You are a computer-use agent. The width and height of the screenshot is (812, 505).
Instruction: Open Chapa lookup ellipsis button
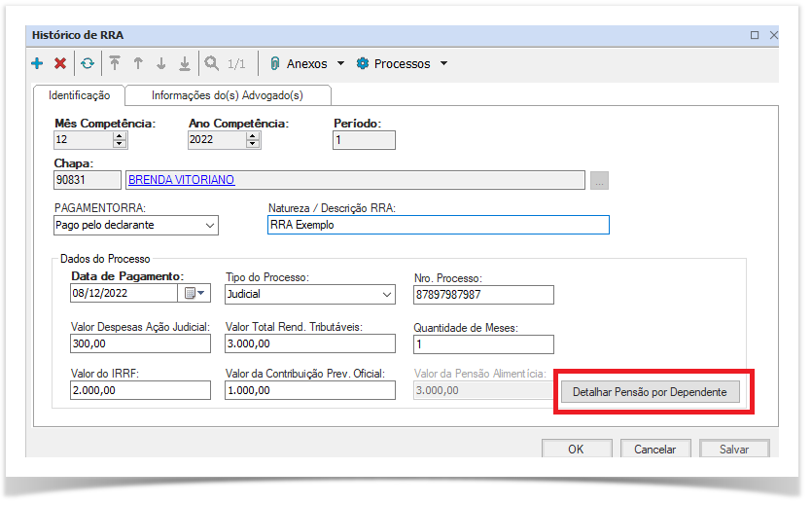coord(599,180)
